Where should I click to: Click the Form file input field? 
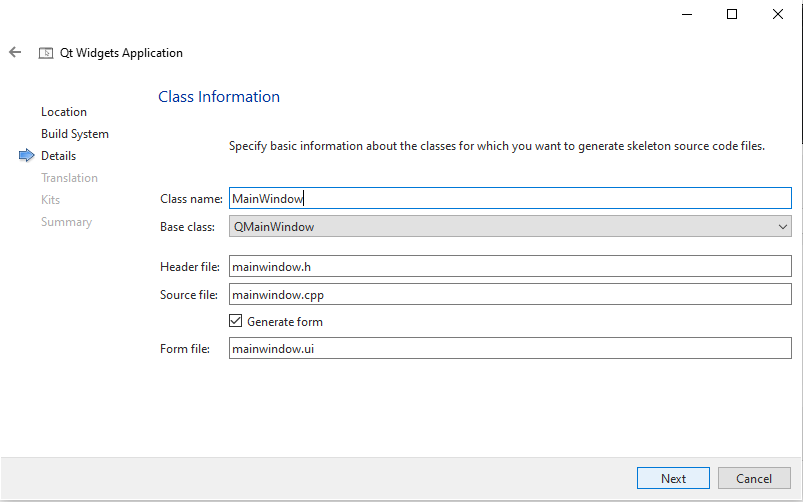[510, 349]
